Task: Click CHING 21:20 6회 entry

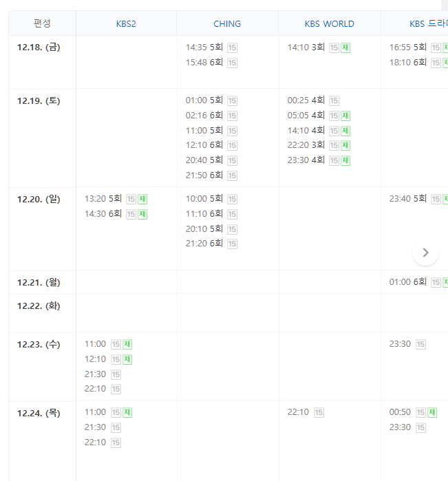Action: [204, 244]
